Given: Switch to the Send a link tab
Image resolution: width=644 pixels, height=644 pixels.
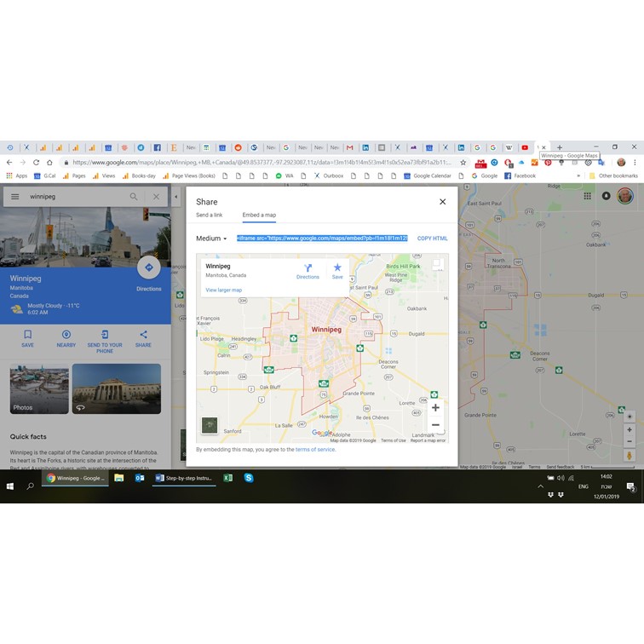Looking at the screenshot, I should 209,215.
